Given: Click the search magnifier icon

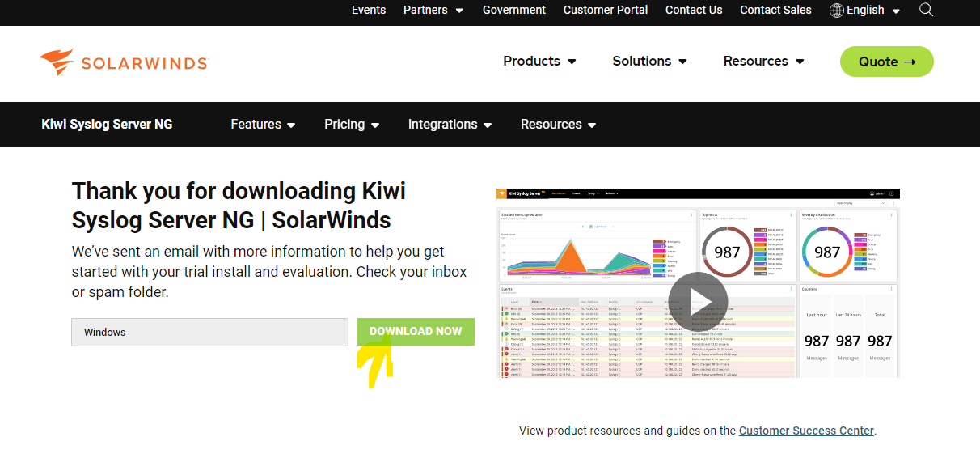Looking at the screenshot, I should point(927,10).
